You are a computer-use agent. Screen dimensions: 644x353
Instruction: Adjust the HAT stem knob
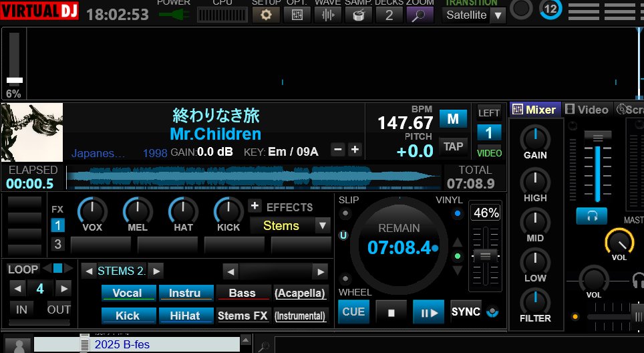[x=183, y=212]
